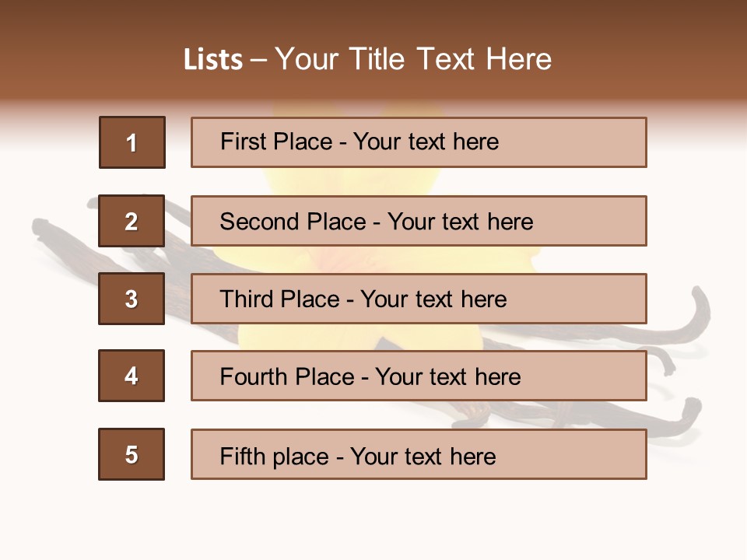Click the 'Third Place' text bar
The image size is (747, 560).
tap(419, 299)
